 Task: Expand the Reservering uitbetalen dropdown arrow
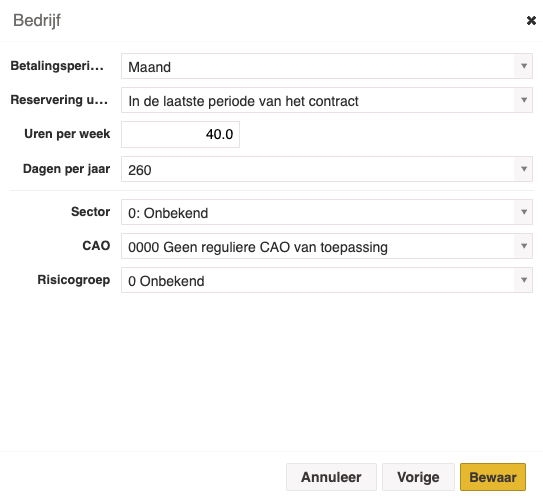(524, 100)
